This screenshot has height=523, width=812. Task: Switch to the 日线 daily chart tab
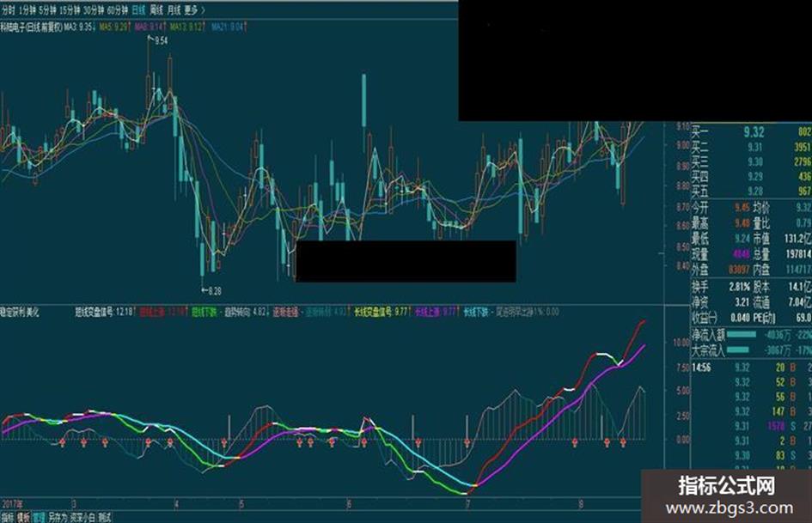[138, 9]
